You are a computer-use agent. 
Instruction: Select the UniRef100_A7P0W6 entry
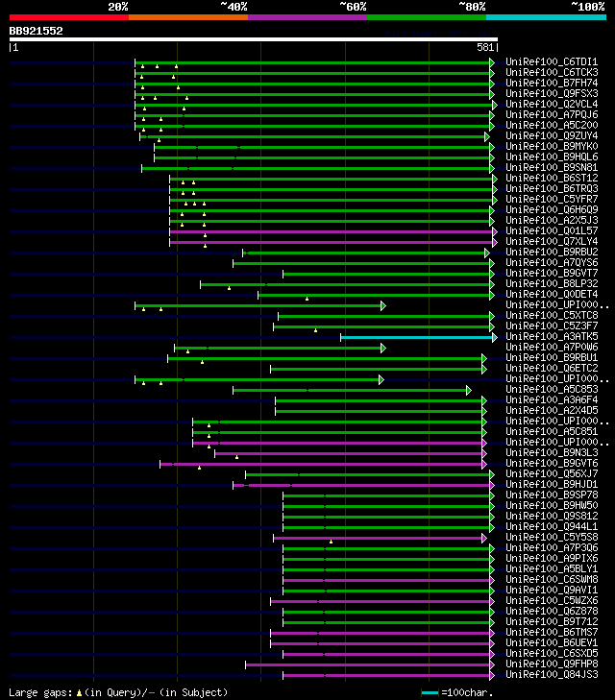coord(552,347)
